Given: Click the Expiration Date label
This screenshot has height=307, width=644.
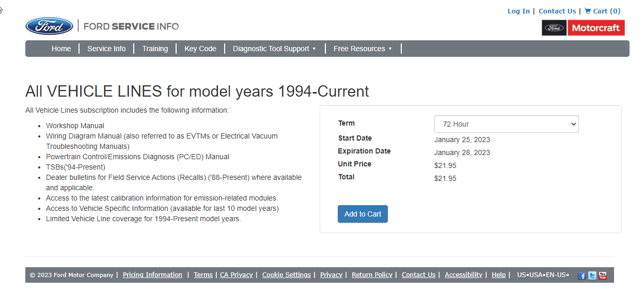Looking at the screenshot, I should (364, 151).
